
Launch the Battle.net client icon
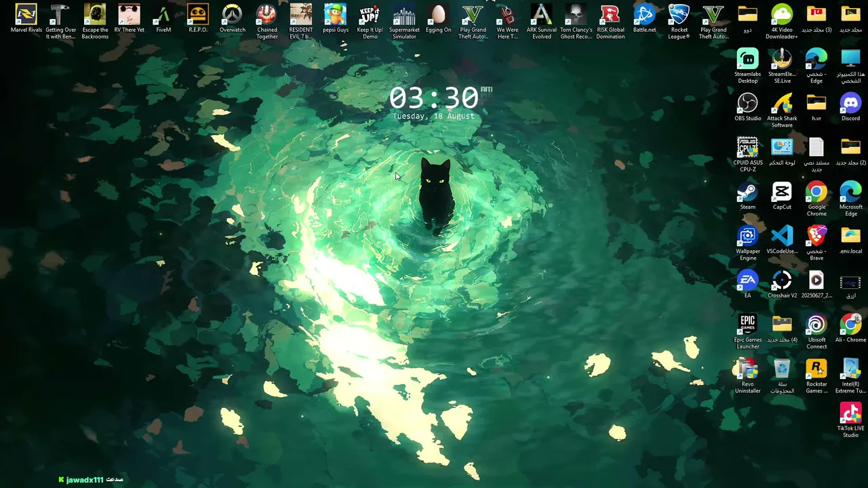tap(644, 19)
